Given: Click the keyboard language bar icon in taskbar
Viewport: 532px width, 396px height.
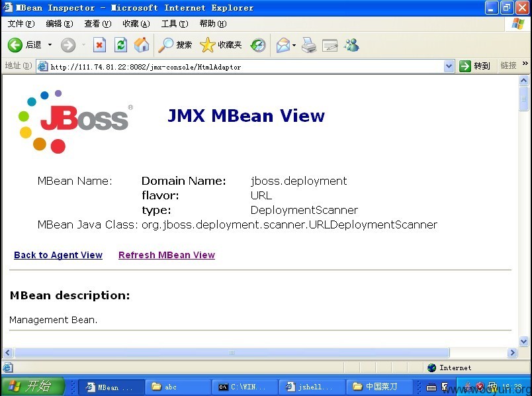Looking at the screenshot, I should 431,387.
